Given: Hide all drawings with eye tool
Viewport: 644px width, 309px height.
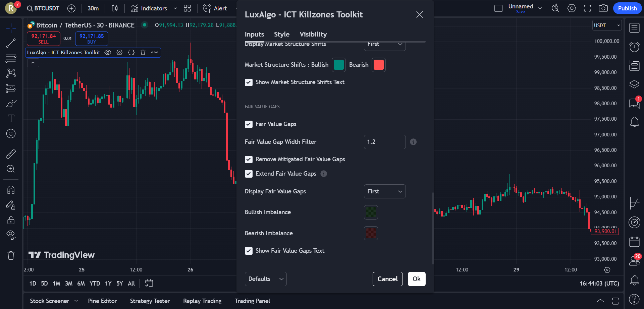Looking at the screenshot, I should point(11,235).
